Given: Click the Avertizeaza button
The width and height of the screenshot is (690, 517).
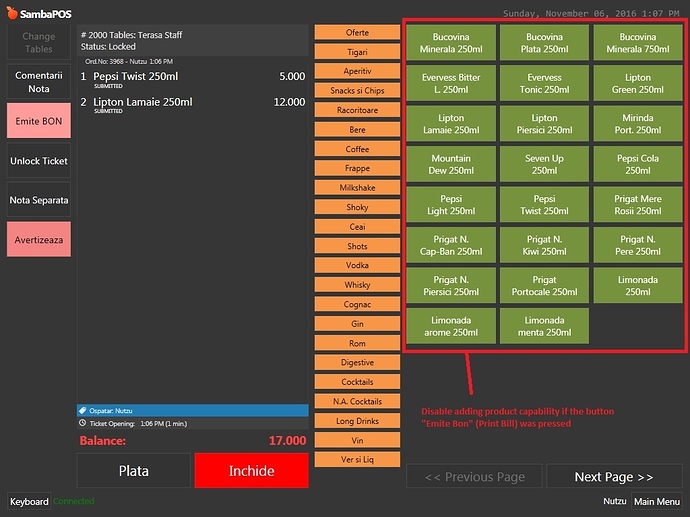Looking at the screenshot, I should point(39,239).
